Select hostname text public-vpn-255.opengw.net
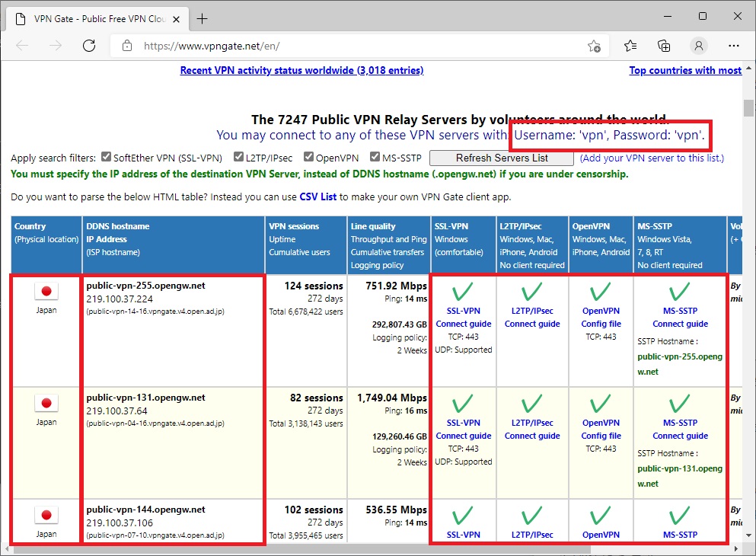 pyautogui.click(x=145, y=286)
